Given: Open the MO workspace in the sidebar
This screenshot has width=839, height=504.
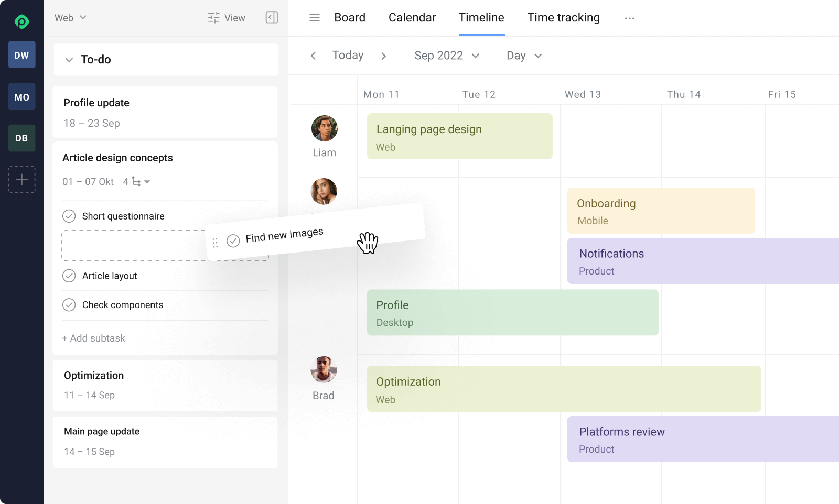Looking at the screenshot, I should click(21, 97).
